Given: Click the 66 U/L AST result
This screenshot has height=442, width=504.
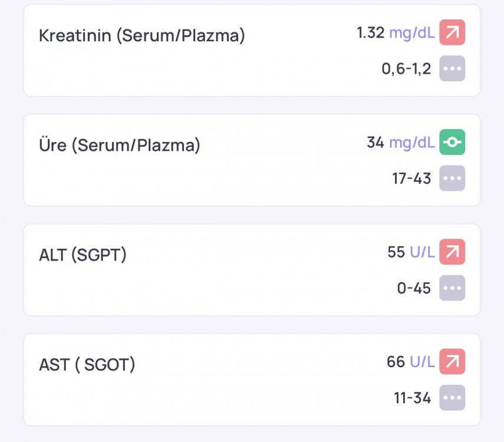Looking at the screenshot, I should click(x=411, y=362).
